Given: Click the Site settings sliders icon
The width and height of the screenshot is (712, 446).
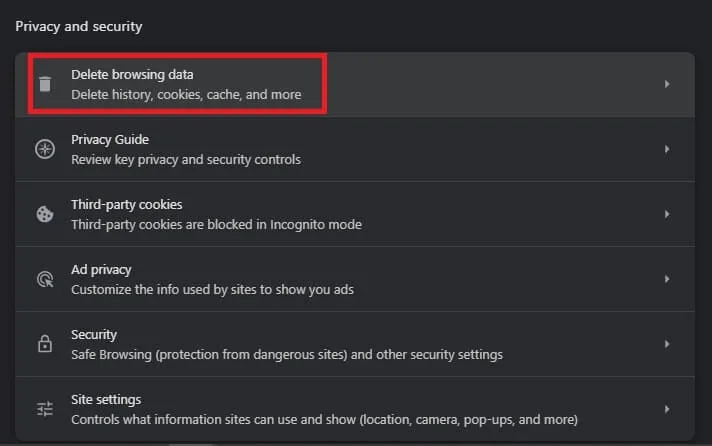Looking at the screenshot, I should point(45,409).
